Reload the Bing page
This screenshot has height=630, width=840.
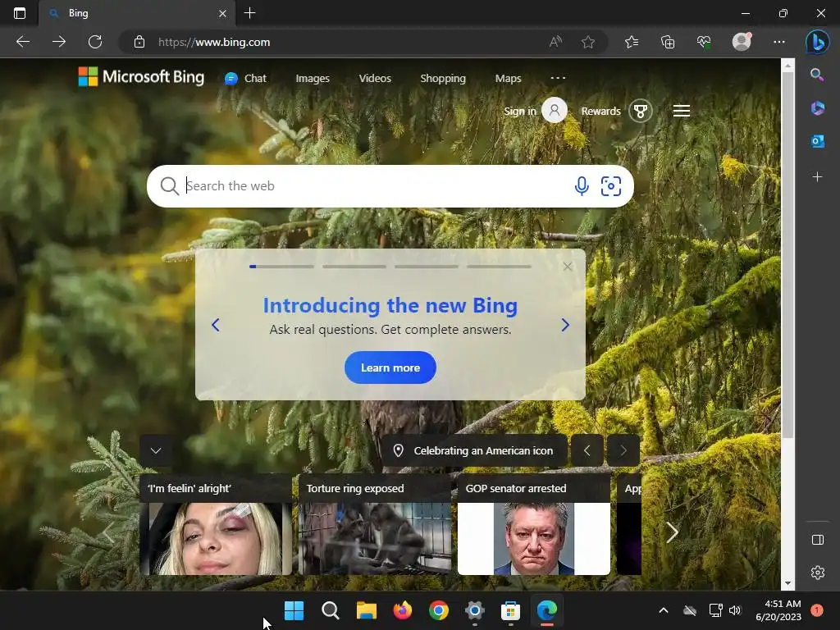tap(95, 42)
